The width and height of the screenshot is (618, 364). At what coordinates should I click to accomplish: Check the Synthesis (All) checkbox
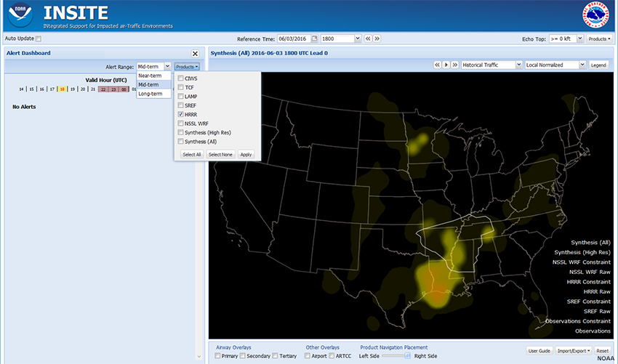(x=180, y=142)
